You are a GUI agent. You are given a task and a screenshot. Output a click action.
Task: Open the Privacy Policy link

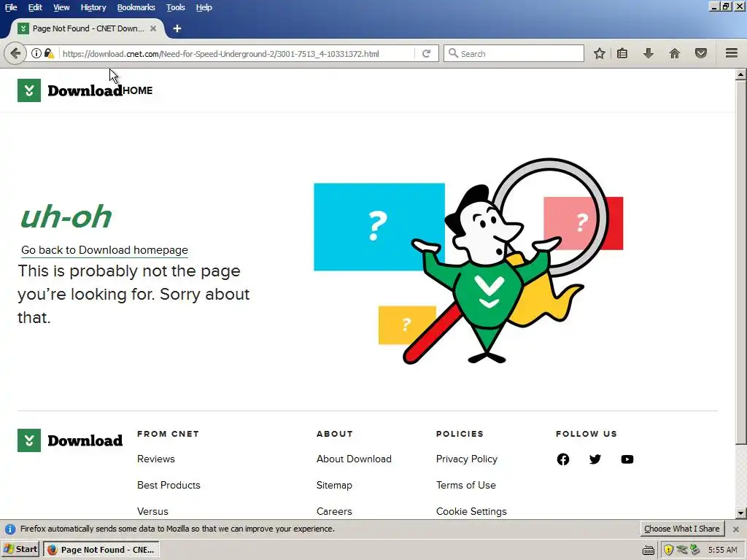pos(466,459)
